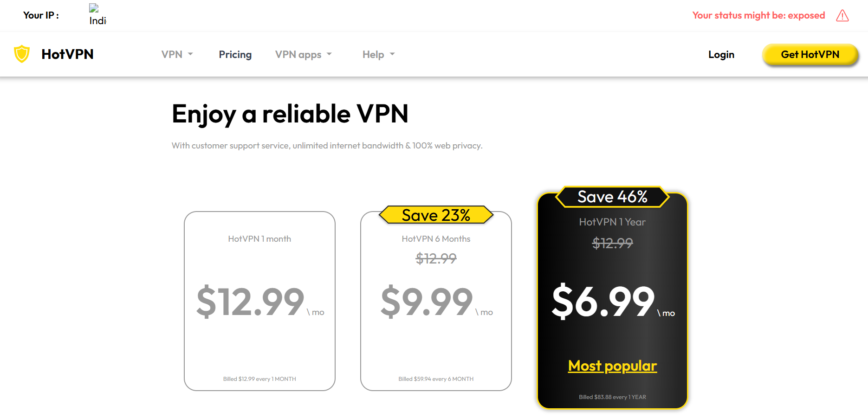868x418 pixels.
Task: Click the 'Your status might be: exposed' text
Action: (758, 15)
